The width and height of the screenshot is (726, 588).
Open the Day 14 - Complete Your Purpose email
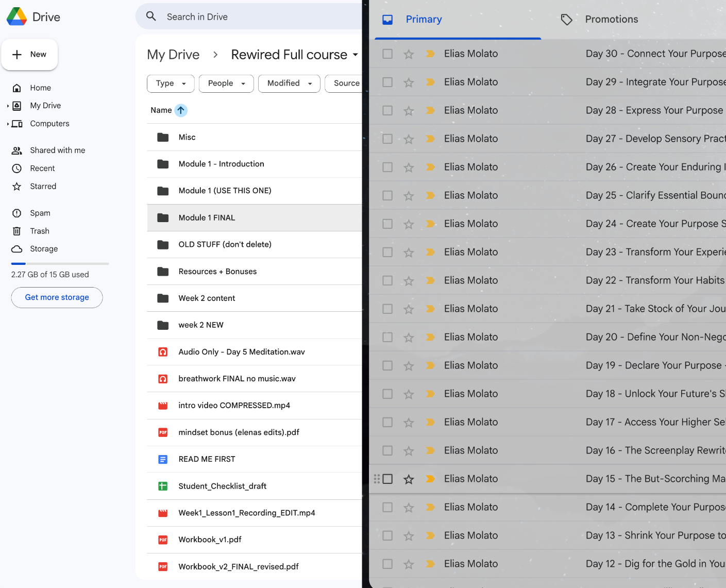coord(548,507)
